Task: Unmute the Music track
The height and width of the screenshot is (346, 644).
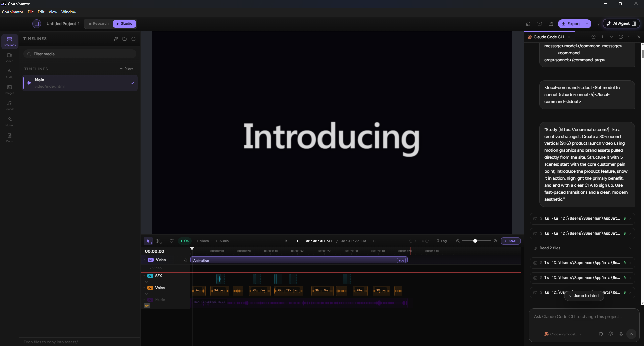Action: pyautogui.click(x=147, y=306)
